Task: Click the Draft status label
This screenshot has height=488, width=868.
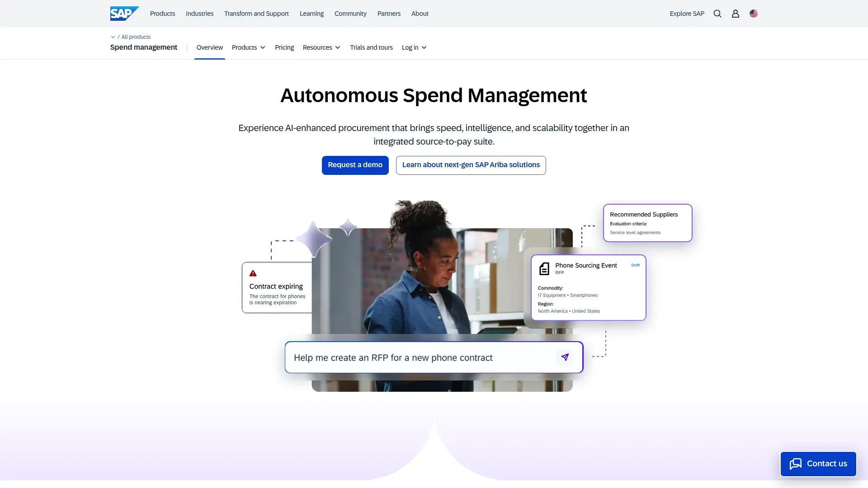Action: click(635, 265)
